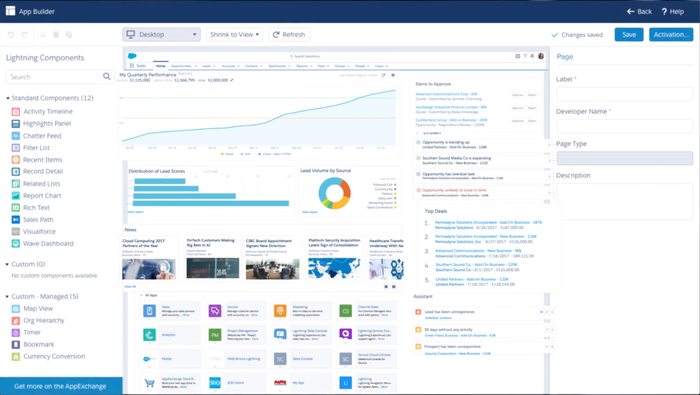Click the My Quarterly Performance title
This screenshot has height=395, width=700.
147,75
